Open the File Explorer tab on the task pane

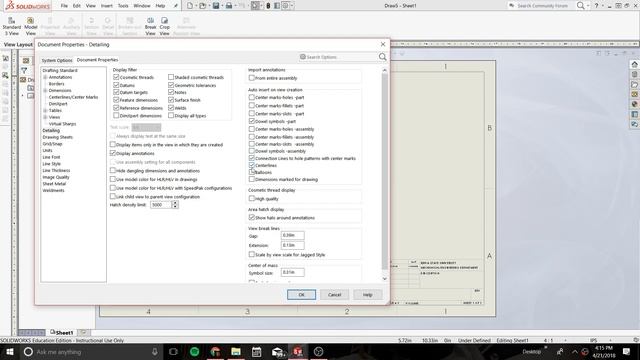(634, 84)
